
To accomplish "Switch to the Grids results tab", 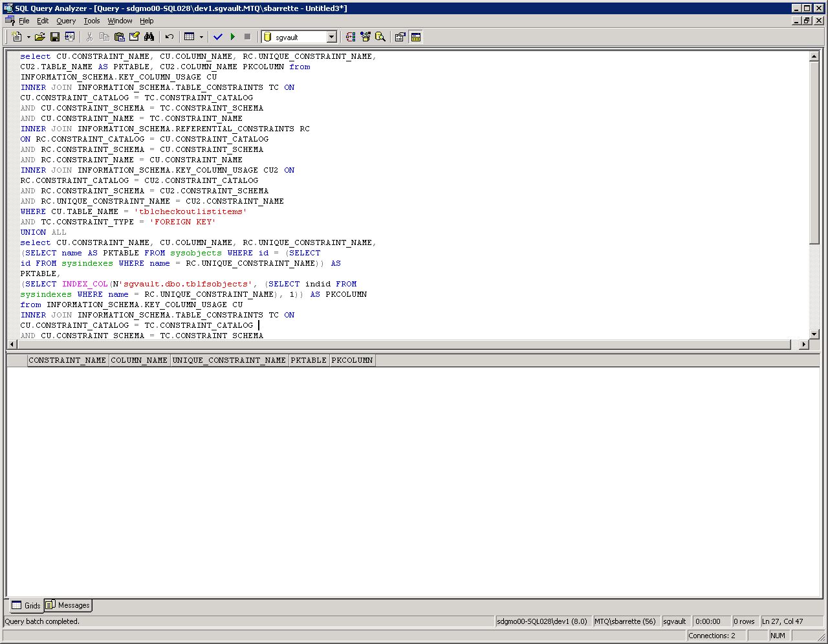I will pos(26,605).
